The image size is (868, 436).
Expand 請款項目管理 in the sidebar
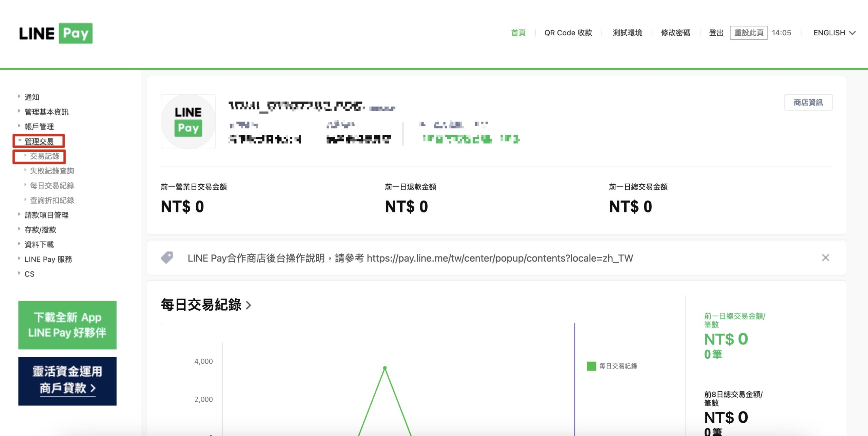[46, 215]
